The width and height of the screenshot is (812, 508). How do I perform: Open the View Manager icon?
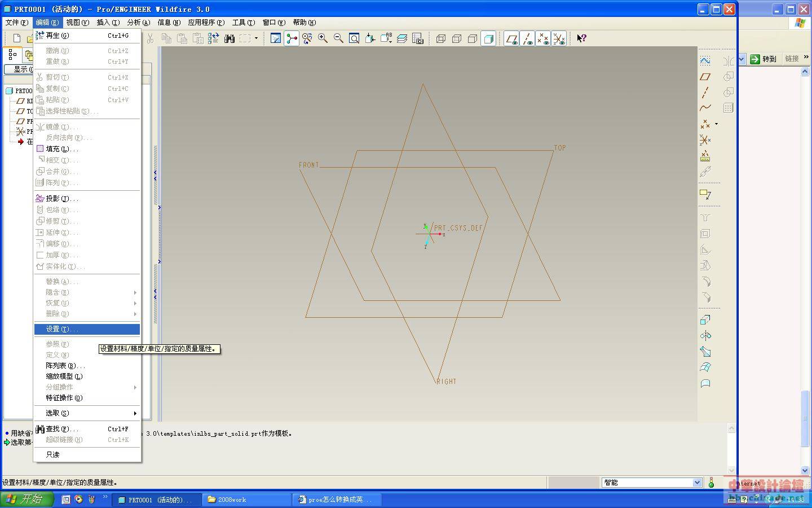point(418,38)
